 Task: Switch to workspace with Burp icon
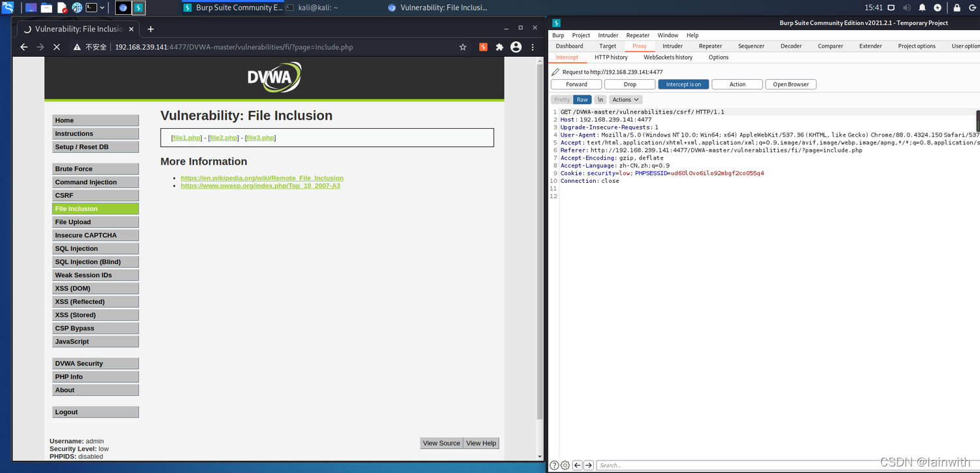tap(139, 8)
